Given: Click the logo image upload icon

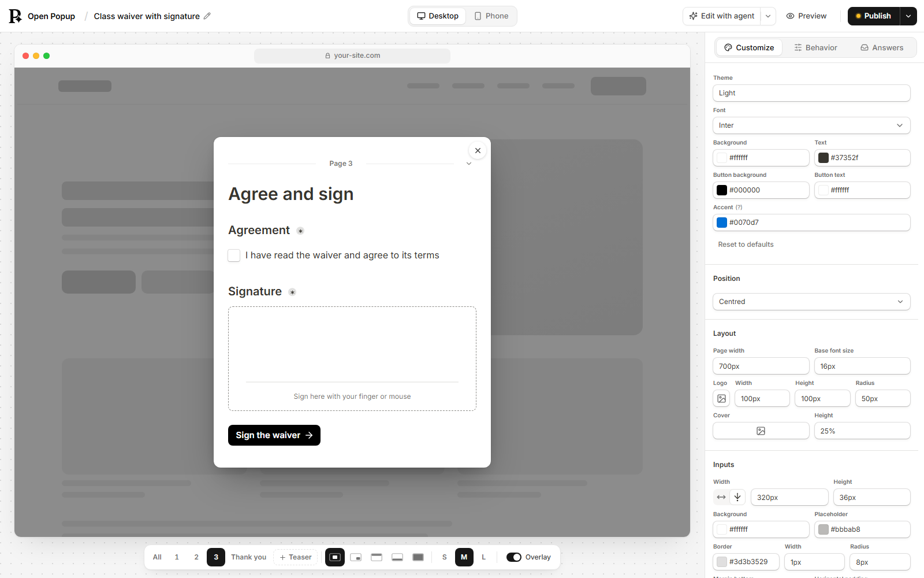Looking at the screenshot, I should 722,398.
